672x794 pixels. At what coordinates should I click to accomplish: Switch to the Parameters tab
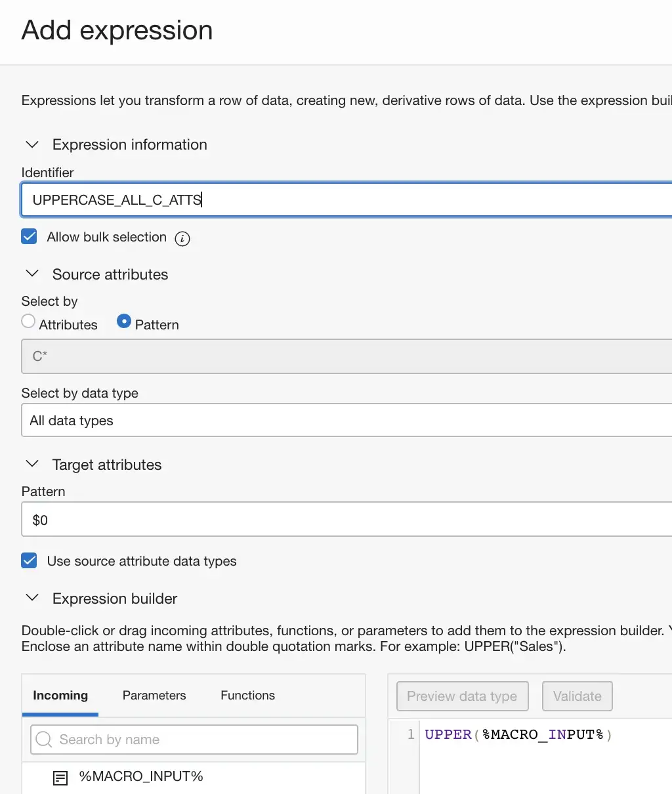pos(154,696)
